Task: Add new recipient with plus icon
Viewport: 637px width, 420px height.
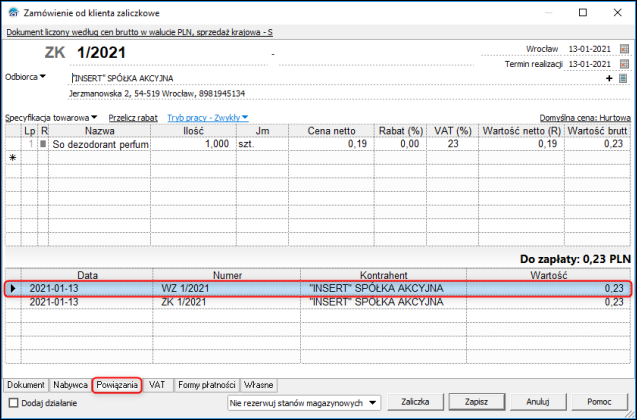Action: [x=609, y=78]
